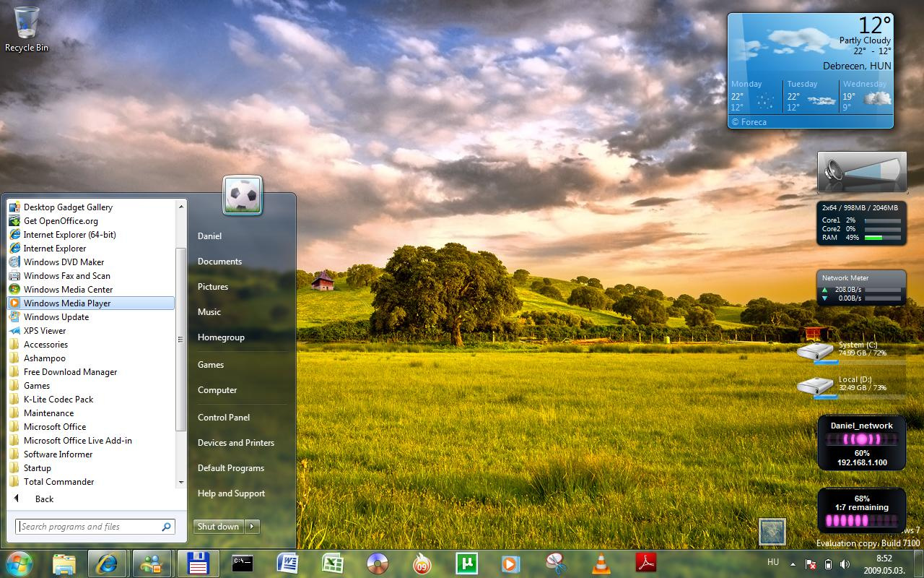924x578 pixels.
Task: Click the soccer ball user picture
Action: 243,194
